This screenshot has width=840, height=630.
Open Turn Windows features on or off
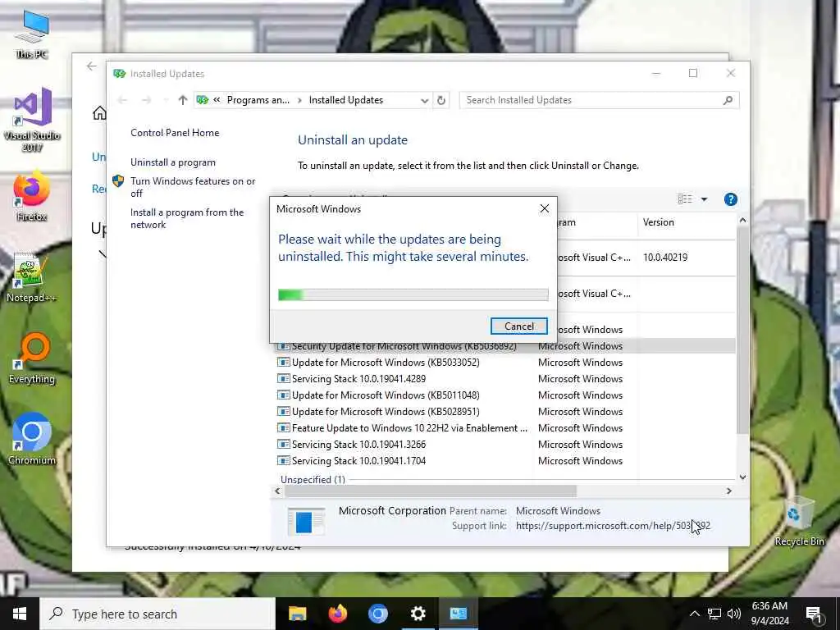[x=193, y=187]
